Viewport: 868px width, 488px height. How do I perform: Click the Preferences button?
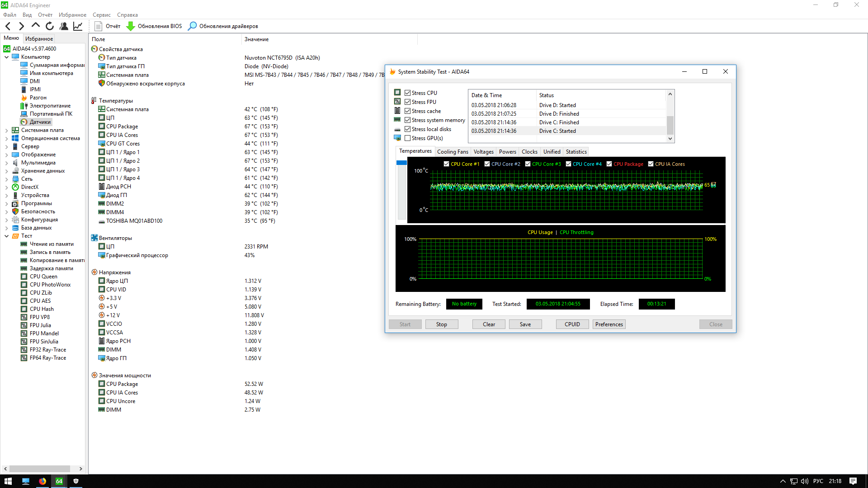pos(609,324)
